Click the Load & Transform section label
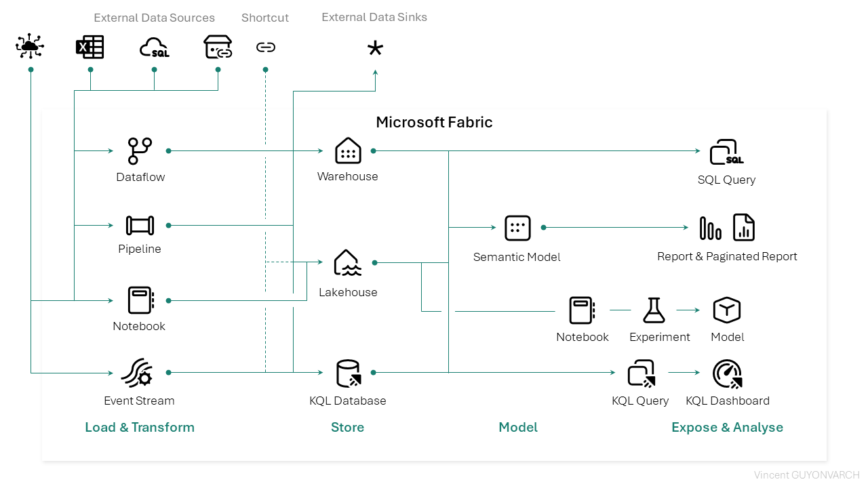This screenshot has height=488, width=868. click(140, 427)
